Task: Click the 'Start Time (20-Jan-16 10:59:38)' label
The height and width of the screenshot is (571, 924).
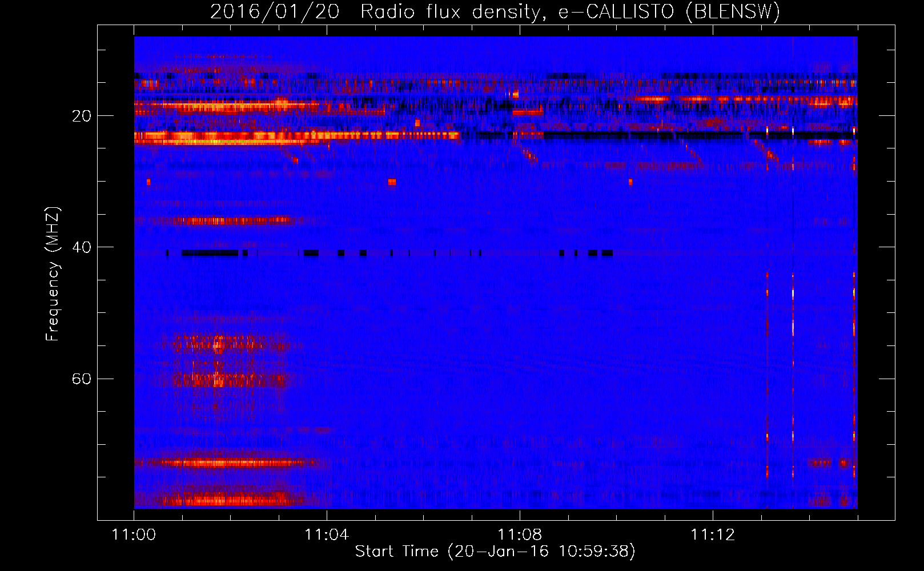Action: (495, 552)
